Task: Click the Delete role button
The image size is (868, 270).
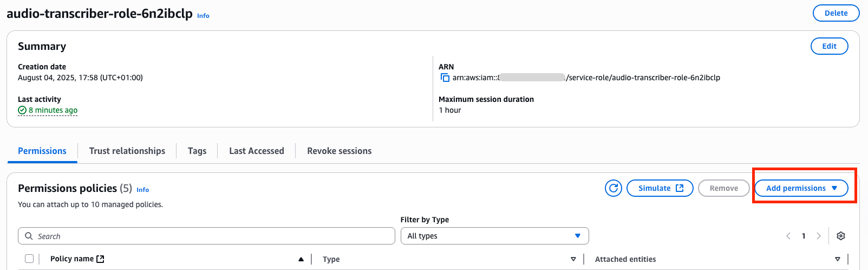Action: pos(836,13)
